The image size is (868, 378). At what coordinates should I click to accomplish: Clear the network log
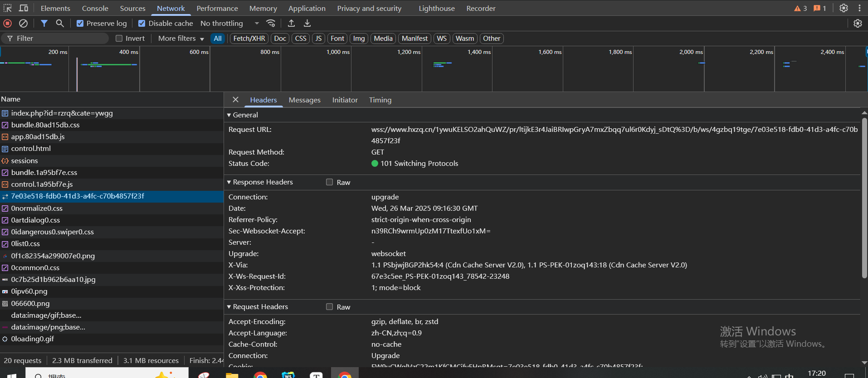point(23,23)
